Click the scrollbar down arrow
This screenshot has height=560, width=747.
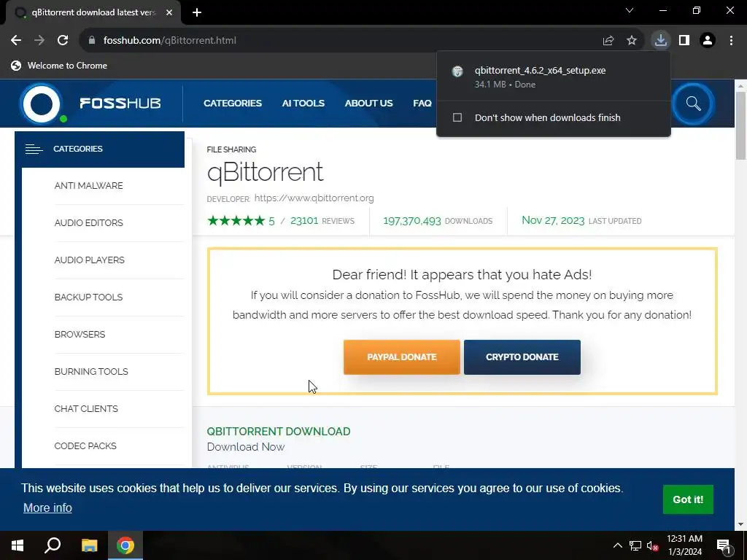(740, 524)
